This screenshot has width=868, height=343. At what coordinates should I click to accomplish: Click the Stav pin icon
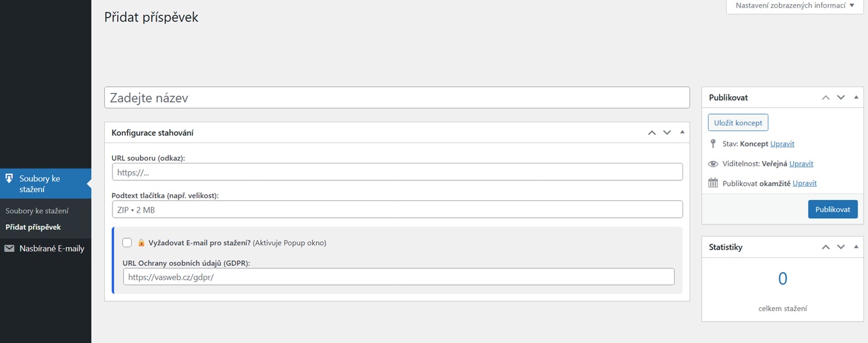[713, 144]
